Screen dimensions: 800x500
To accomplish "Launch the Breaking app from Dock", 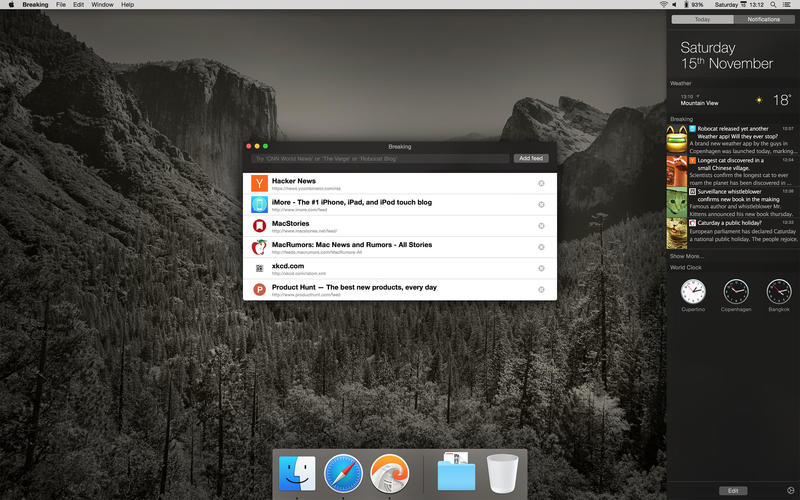I will coord(389,472).
